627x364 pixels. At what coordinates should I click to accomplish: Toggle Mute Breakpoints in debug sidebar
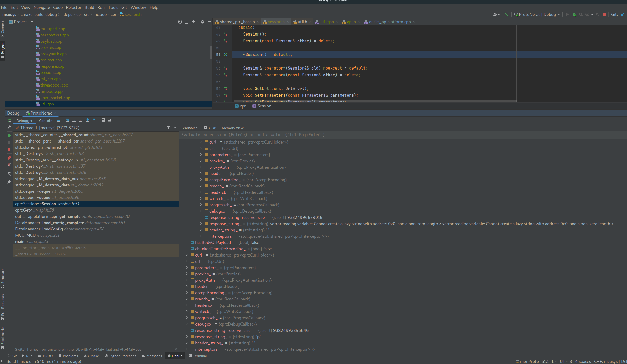(x=9, y=165)
